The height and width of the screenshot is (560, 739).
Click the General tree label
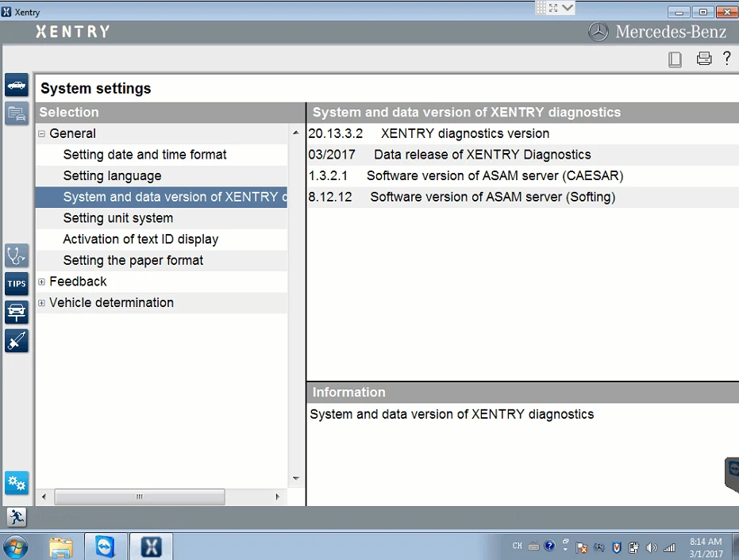[72, 134]
